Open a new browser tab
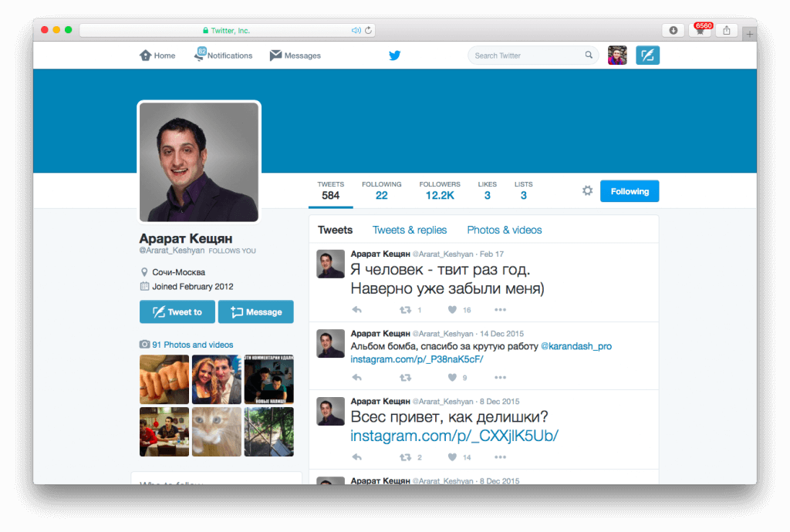Viewport: 790px width, 532px height. [x=750, y=34]
